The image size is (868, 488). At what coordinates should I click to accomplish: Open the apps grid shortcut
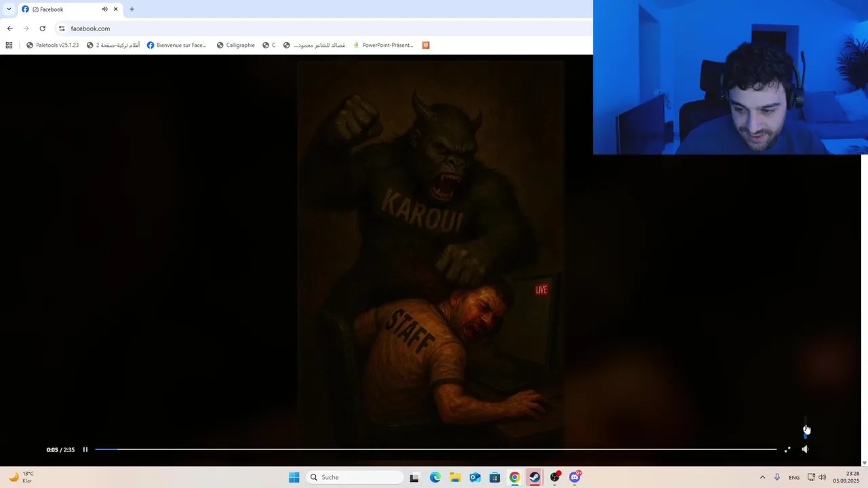tap(9, 45)
